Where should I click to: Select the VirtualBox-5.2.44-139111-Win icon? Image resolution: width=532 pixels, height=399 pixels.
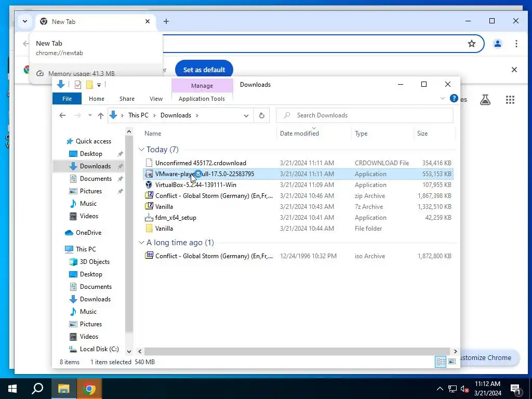pyautogui.click(x=149, y=184)
